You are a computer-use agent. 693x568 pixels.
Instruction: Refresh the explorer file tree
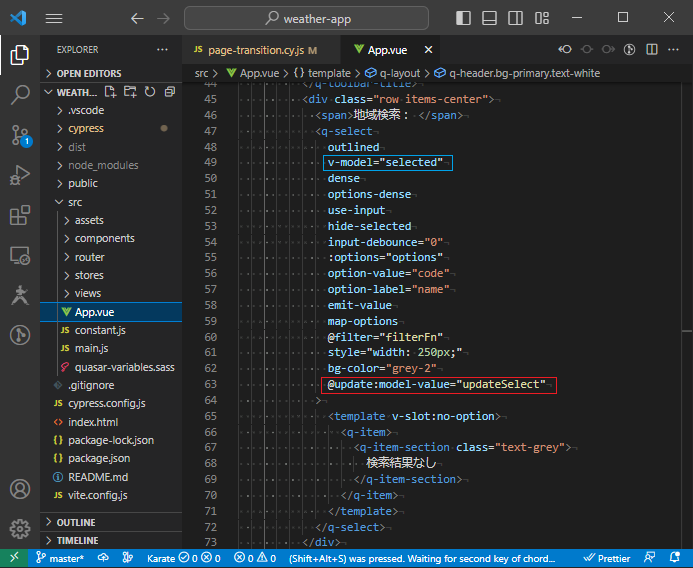tap(150, 92)
